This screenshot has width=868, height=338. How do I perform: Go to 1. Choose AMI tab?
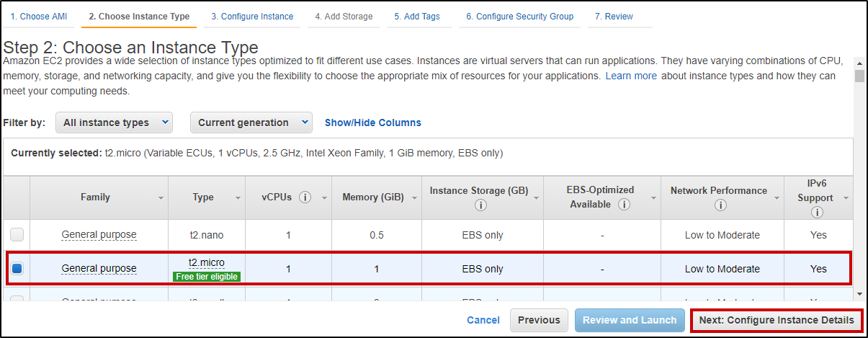click(39, 17)
